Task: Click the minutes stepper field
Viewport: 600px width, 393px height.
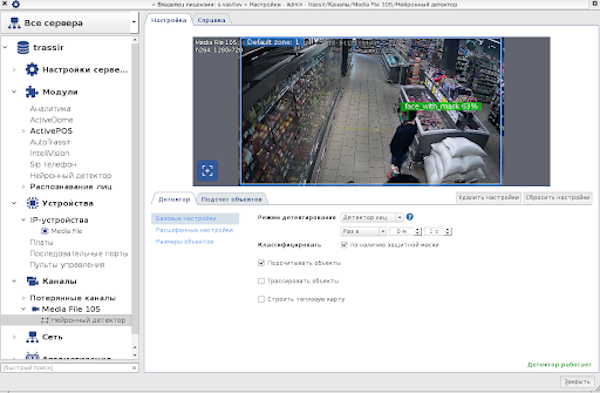Action: [x=405, y=231]
